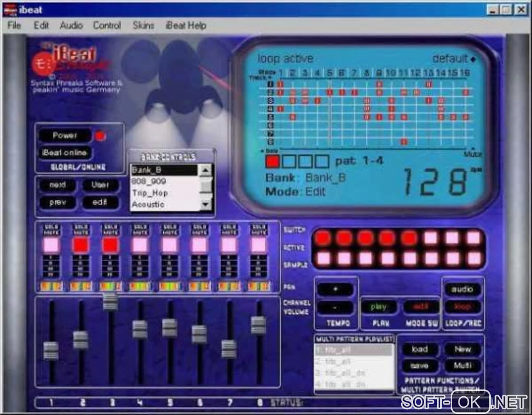The image size is (532, 415).
Task: Select the pattern 4 square in display
Action: [322, 161]
